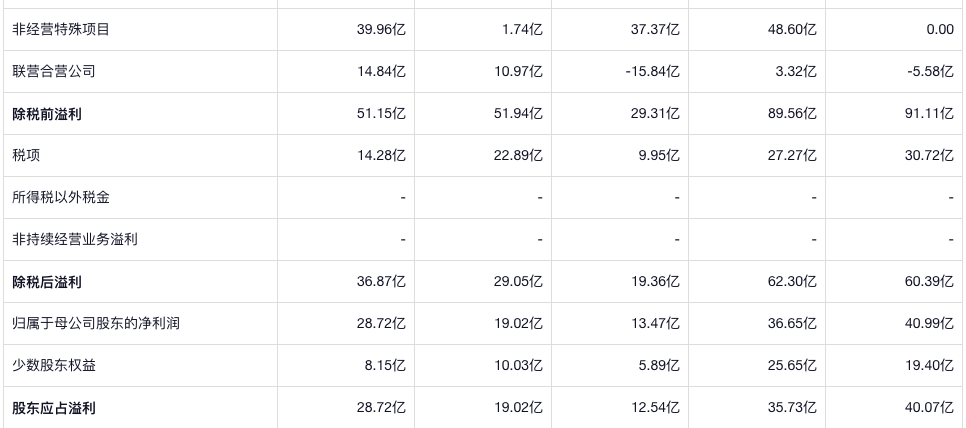Screen dimensions: 966x428
Task: Select the 22.89亿 value in 税项 row
Action: pyautogui.click(x=518, y=156)
